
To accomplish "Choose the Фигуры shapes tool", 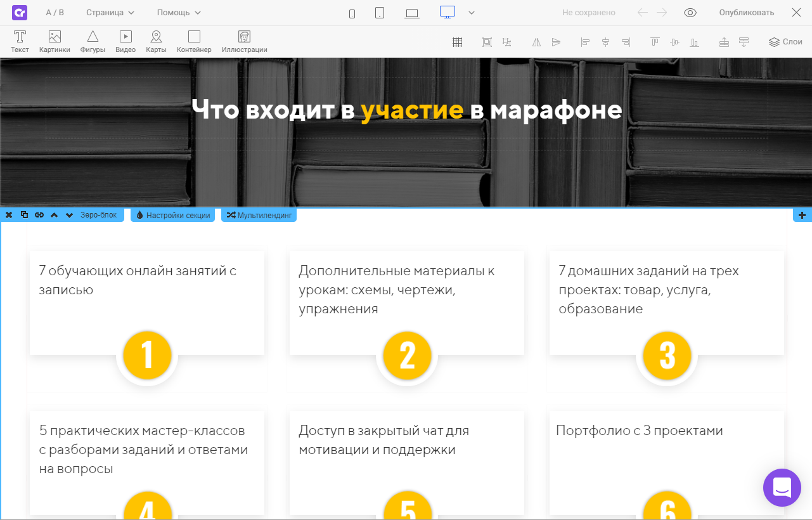I will point(93,42).
